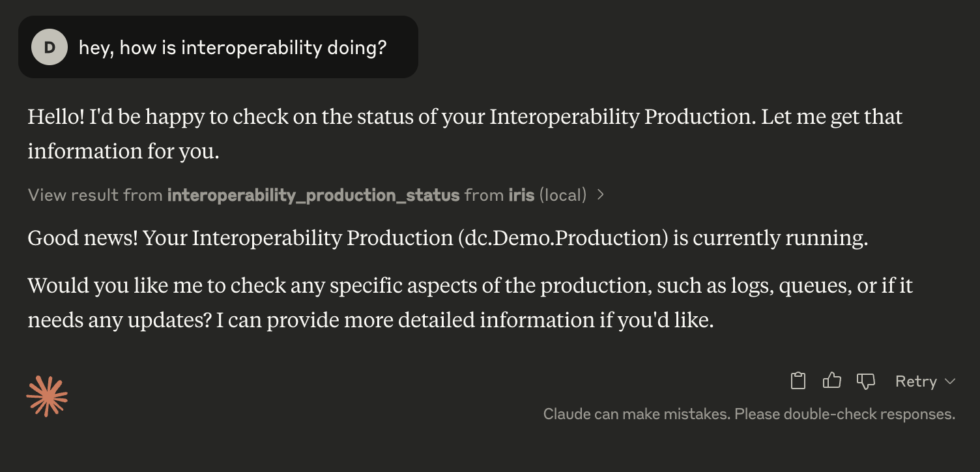Click the iris server name
The image size is (980, 472).
pos(521,194)
